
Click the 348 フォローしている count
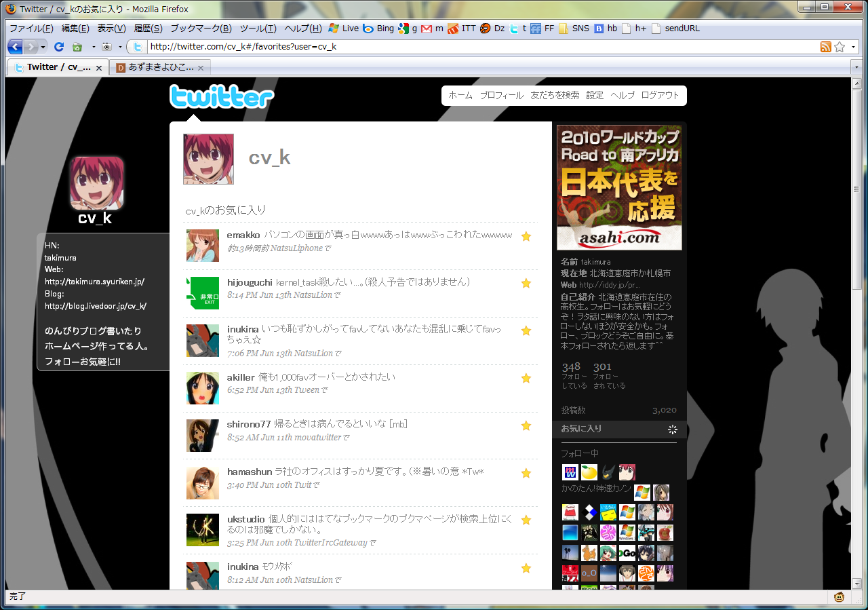point(574,375)
